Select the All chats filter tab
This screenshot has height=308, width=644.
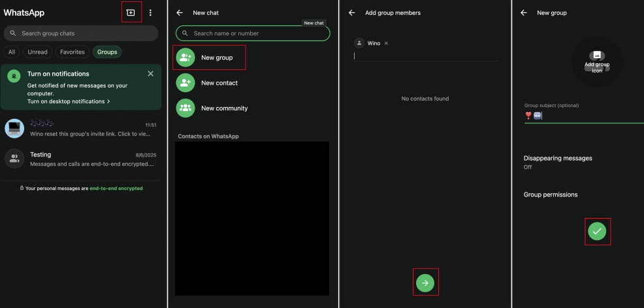click(x=12, y=52)
